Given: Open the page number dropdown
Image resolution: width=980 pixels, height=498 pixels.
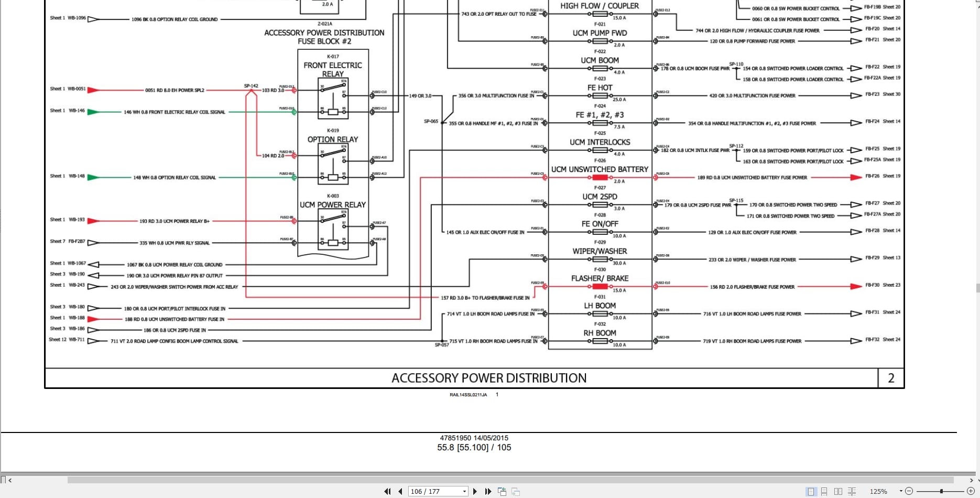Looking at the screenshot, I should pos(464,492).
